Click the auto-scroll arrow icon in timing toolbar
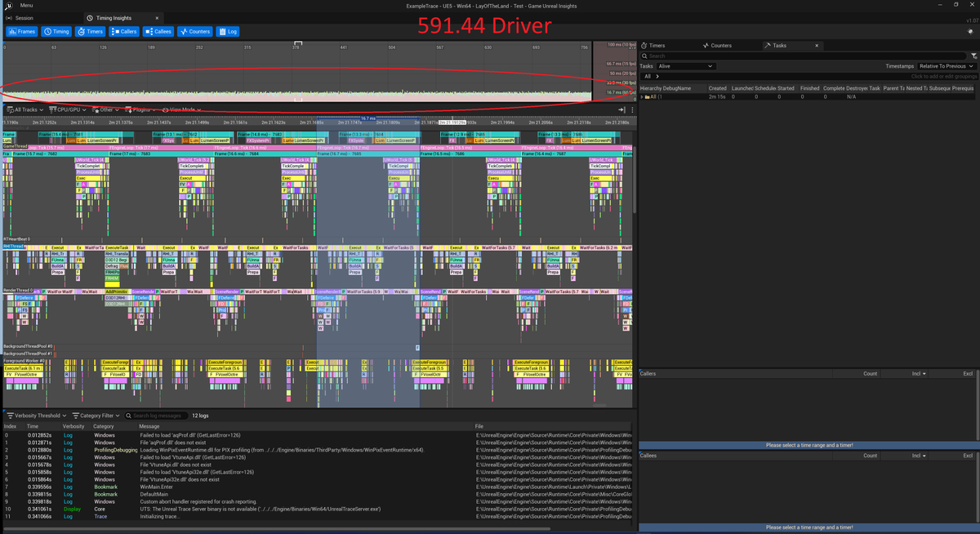Image resolution: width=980 pixels, height=534 pixels. point(621,109)
